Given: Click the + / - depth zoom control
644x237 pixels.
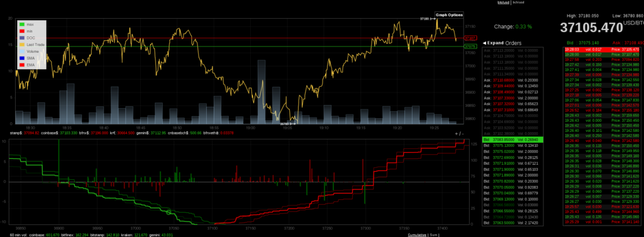Looking at the screenshot, I should click(x=459, y=133).
